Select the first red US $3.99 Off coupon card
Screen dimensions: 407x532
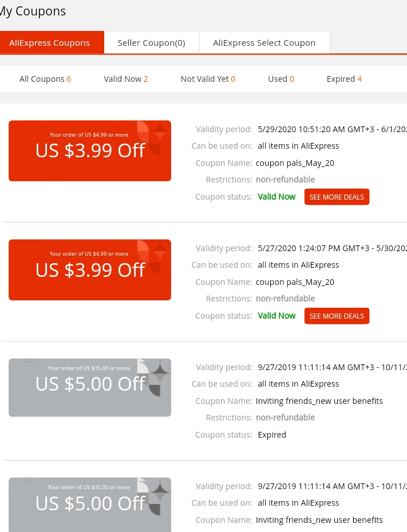coord(90,150)
